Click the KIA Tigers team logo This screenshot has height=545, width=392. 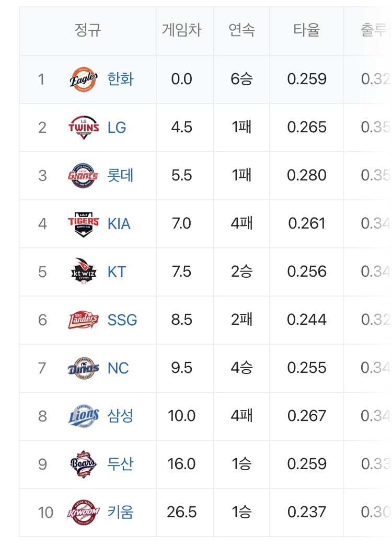click(x=83, y=224)
